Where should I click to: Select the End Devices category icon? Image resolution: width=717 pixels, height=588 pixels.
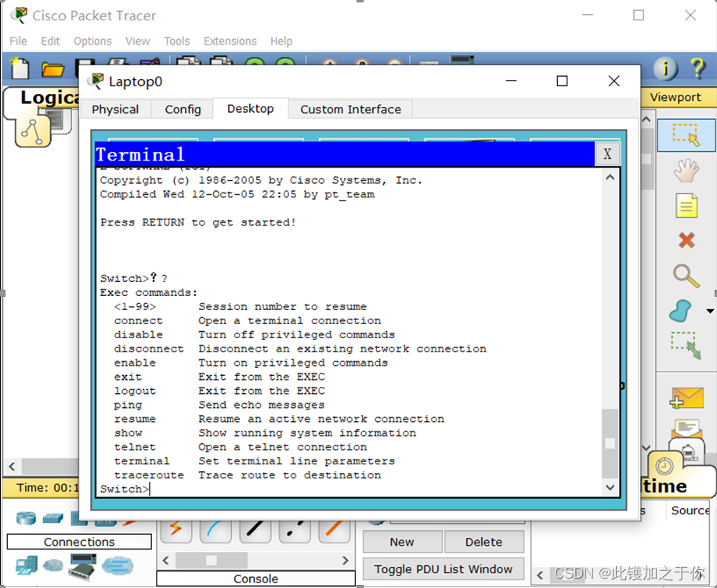pos(26,565)
